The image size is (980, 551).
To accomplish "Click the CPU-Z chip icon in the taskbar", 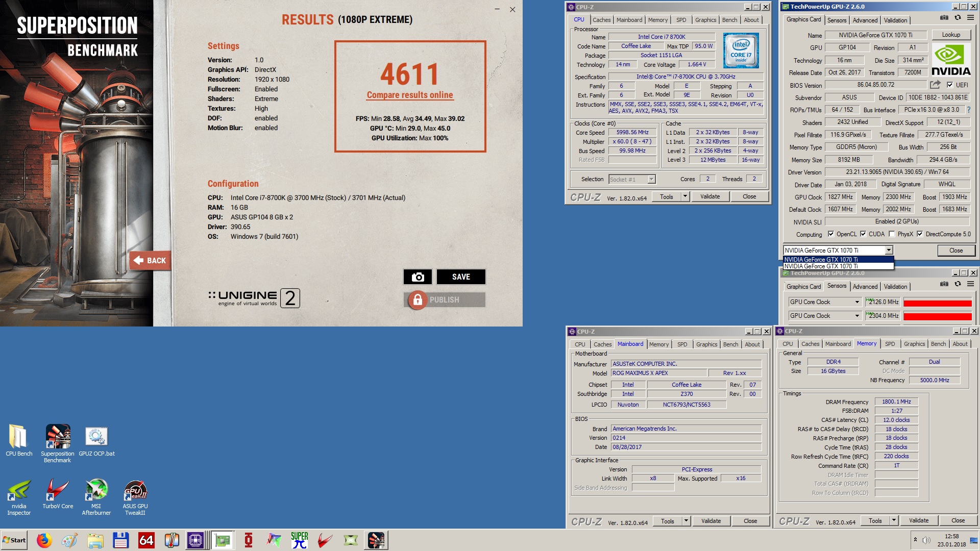I will 195,540.
